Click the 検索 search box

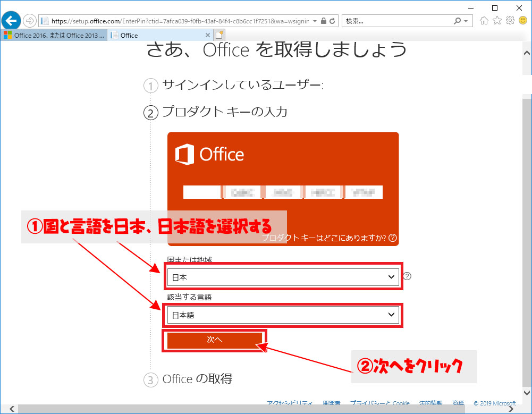click(x=398, y=21)
